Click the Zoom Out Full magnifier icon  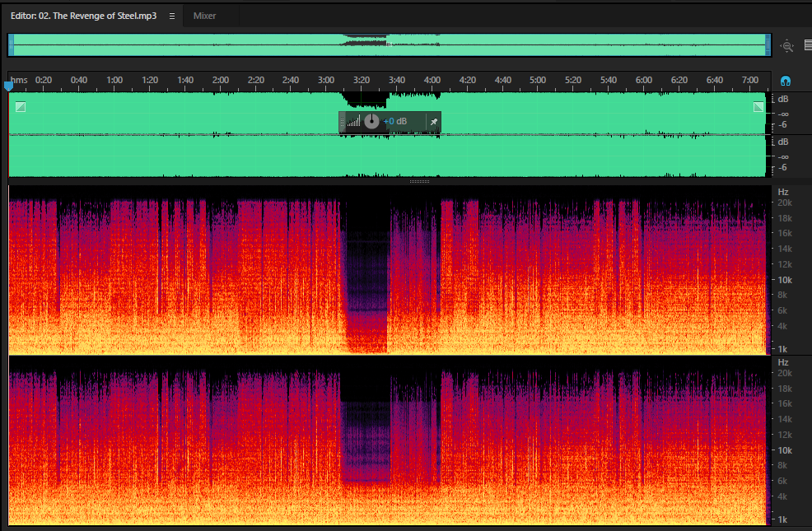tap(787, 45)
